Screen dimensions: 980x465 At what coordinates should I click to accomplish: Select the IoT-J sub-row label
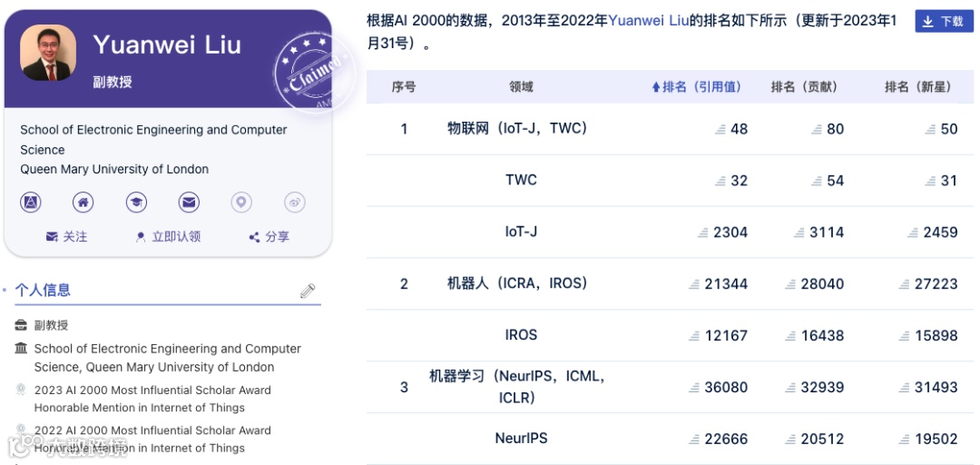[x=521, y=232]
